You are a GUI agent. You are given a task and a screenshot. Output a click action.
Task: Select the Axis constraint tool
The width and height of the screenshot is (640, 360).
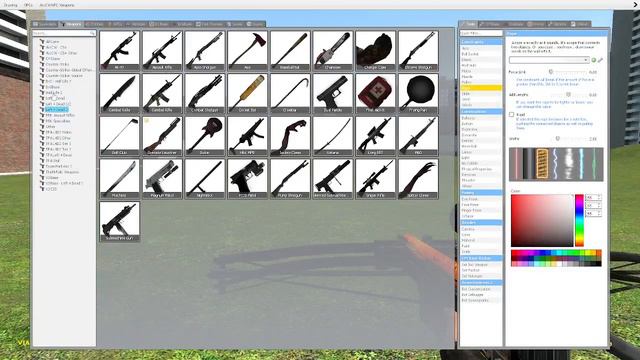[481, 48]
